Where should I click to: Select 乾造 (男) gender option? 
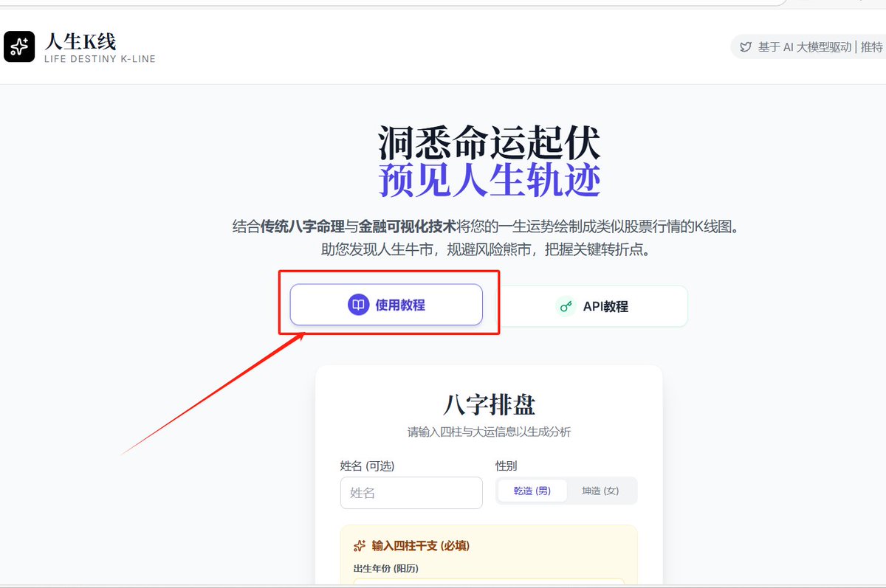pos(532,491)
